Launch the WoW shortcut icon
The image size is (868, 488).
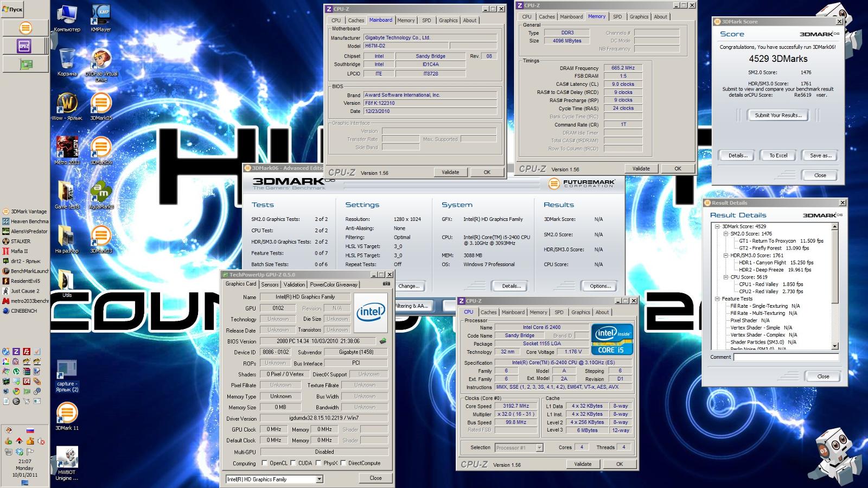point(67,106)
